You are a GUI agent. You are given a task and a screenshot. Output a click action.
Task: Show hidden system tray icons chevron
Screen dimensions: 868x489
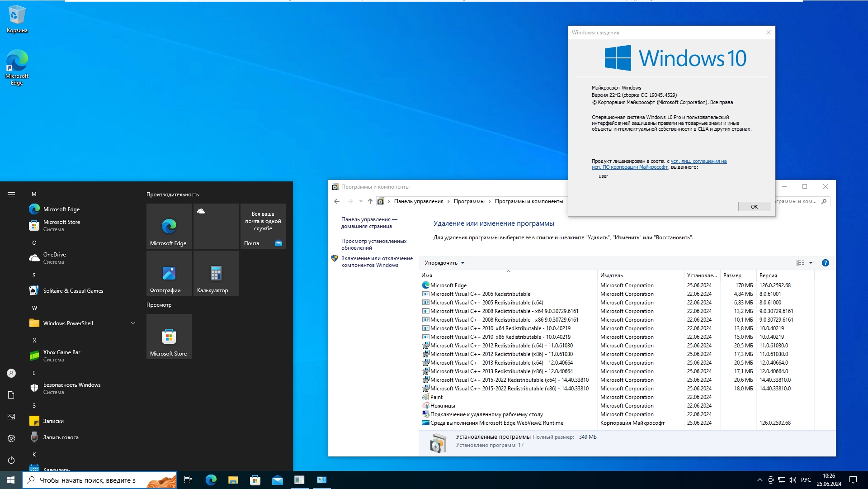759,480
